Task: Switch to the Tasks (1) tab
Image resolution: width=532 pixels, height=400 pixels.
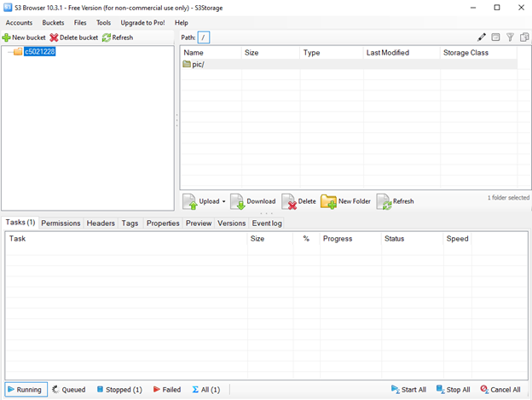Action: 20,223
